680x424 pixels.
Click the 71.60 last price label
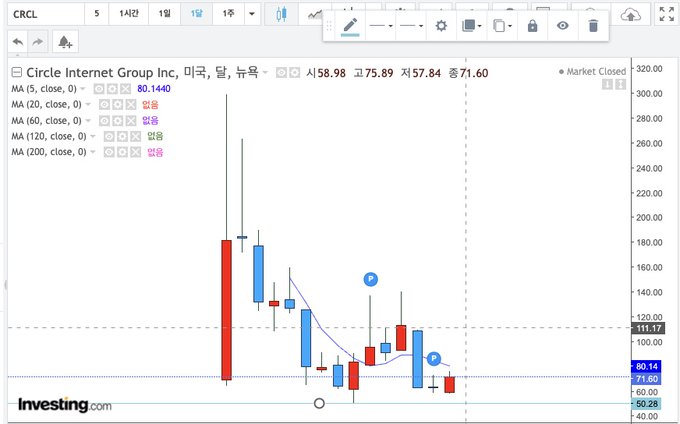click(x=647, y=379)
